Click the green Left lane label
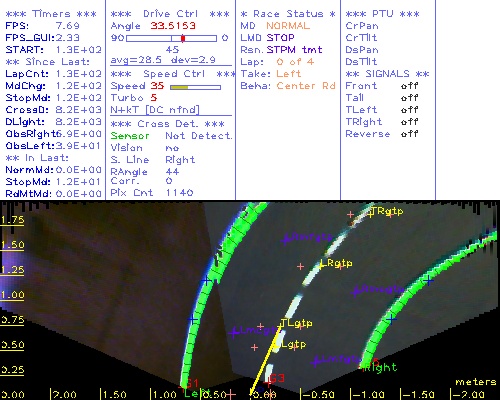Image resolution: width=500 pixels, height=400 pixels. (197, 393)
